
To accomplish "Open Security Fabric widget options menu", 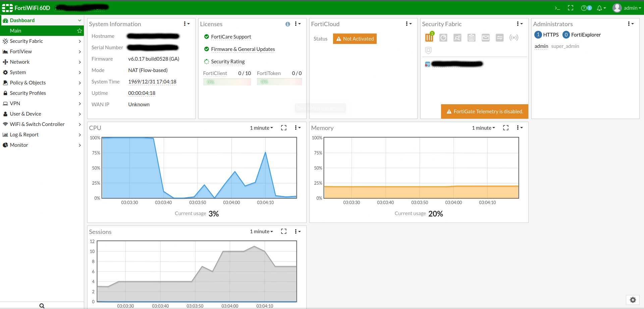I will [x=520, y=24].
